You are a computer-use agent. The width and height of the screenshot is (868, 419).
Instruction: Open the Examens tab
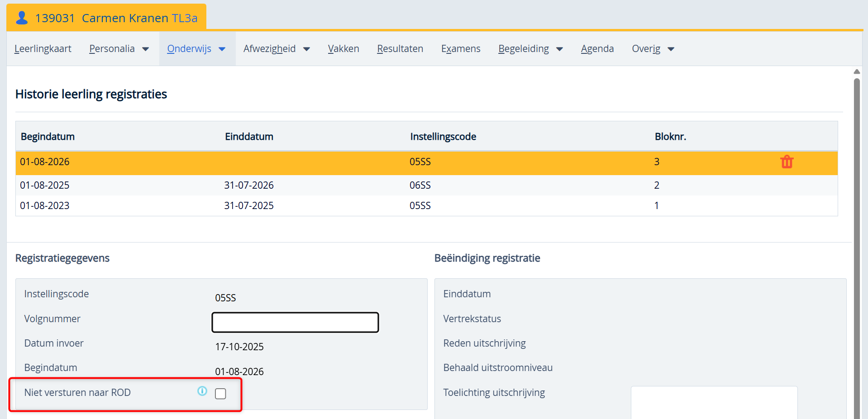pyautogui.click(x=461, y=49)
